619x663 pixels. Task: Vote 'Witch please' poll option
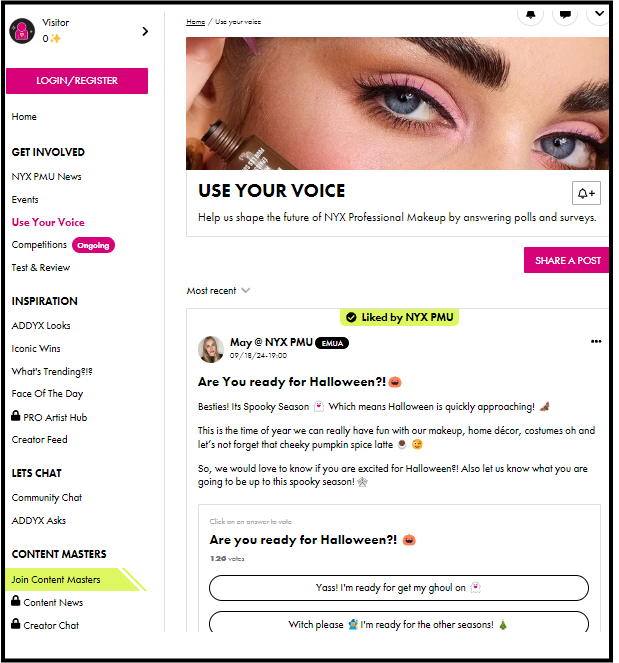coord(399,622)
